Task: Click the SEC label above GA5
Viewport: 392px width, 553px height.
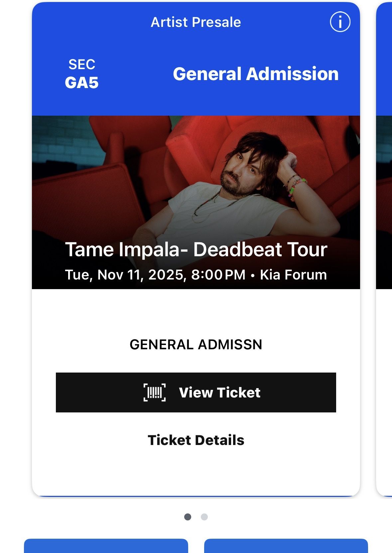Action: (82, 64)
